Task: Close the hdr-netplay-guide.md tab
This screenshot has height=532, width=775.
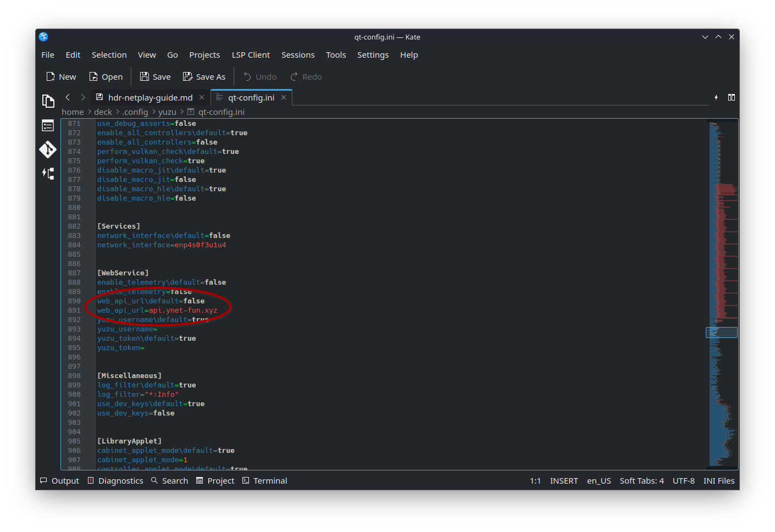Action: click(x=202, y=97)
